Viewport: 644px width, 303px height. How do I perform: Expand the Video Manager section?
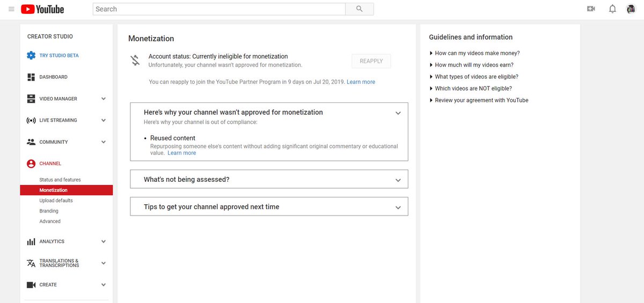click(x=104, y=99)
